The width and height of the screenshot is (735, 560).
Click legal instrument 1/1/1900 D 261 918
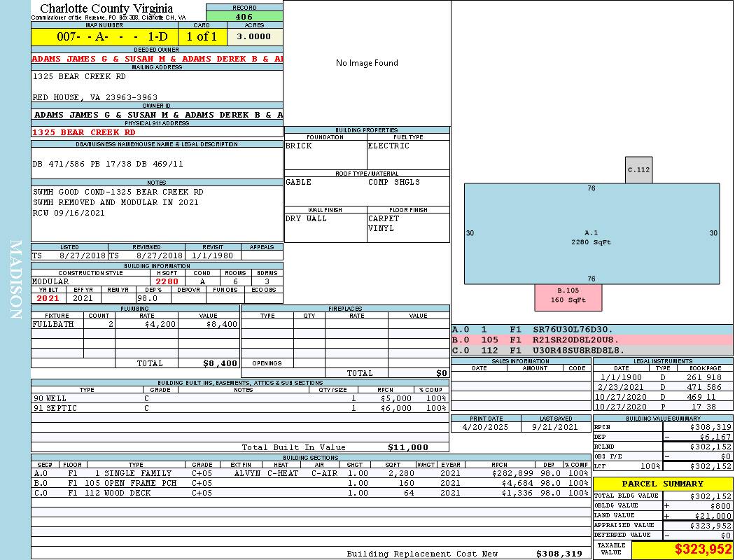(663, 377)
